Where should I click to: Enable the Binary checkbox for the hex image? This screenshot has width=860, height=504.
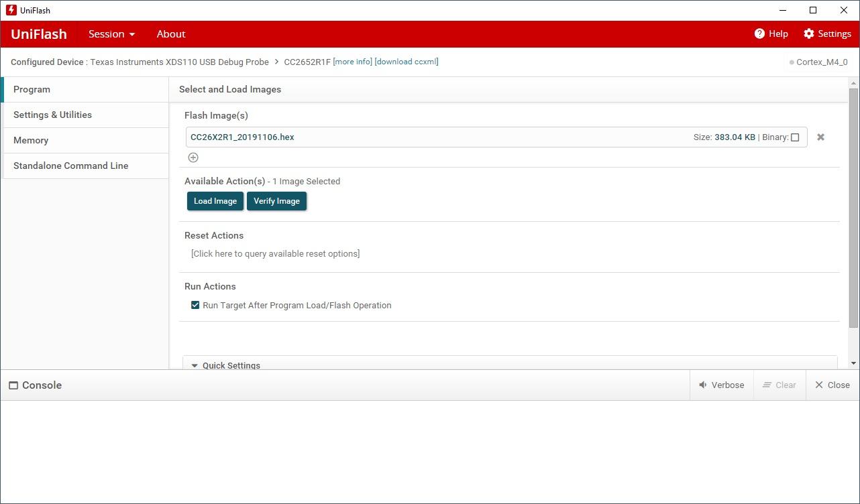pyautogui.click(x=795, y=137)
